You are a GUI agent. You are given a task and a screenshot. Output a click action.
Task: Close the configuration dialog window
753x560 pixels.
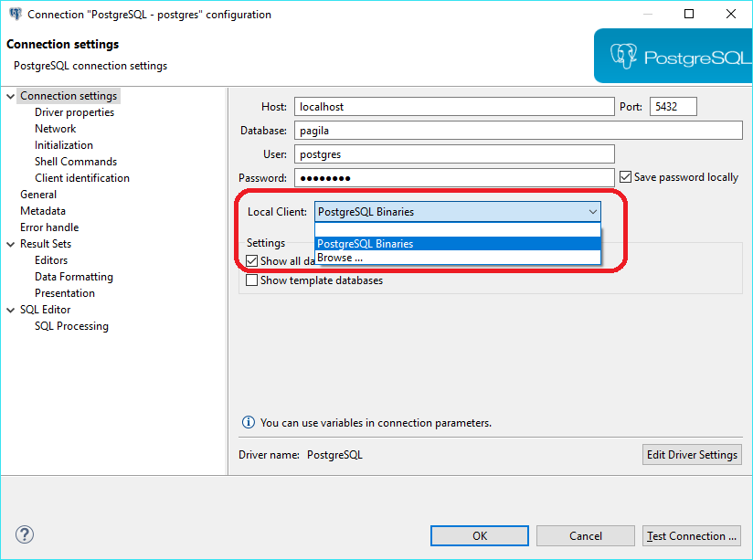tap(730, 14)
